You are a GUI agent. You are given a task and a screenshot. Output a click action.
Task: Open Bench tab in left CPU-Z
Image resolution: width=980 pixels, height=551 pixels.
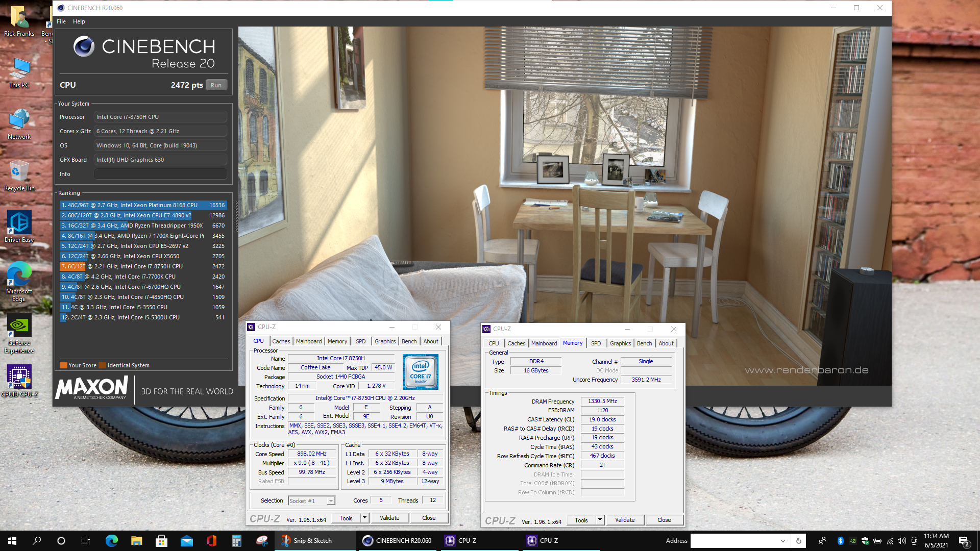409,341
